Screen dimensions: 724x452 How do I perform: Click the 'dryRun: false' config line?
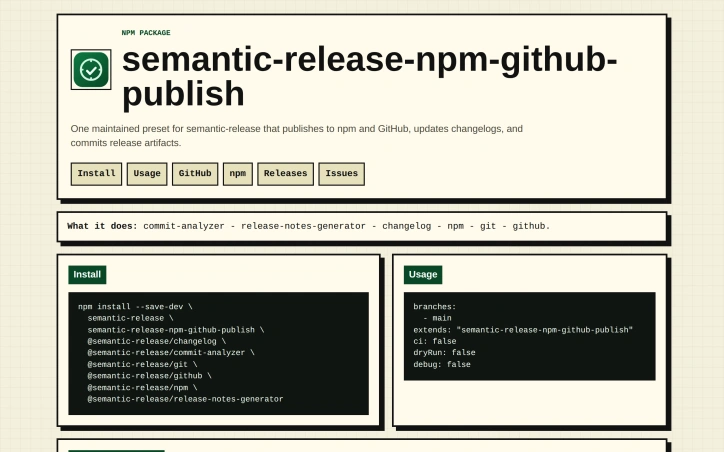[x=444, y=353]
